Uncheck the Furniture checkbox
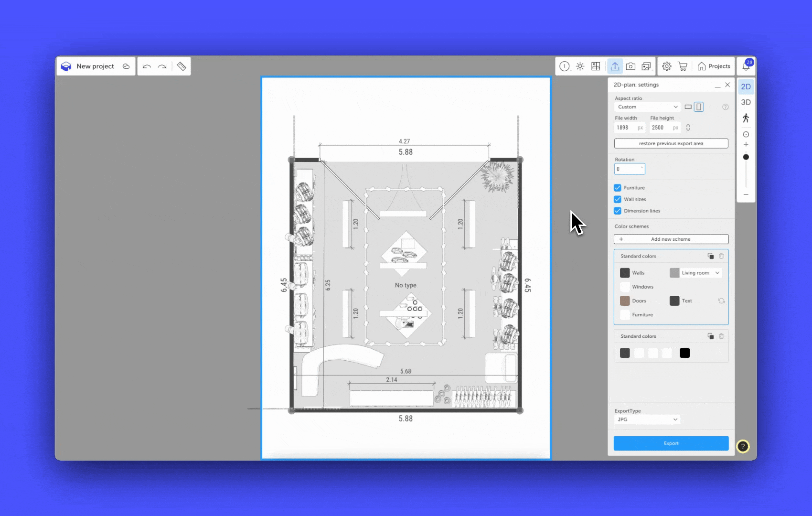 click(x=618, y=188)
